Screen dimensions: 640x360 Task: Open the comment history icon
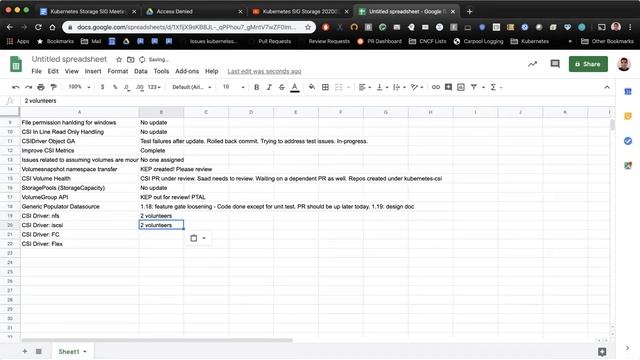555,64
